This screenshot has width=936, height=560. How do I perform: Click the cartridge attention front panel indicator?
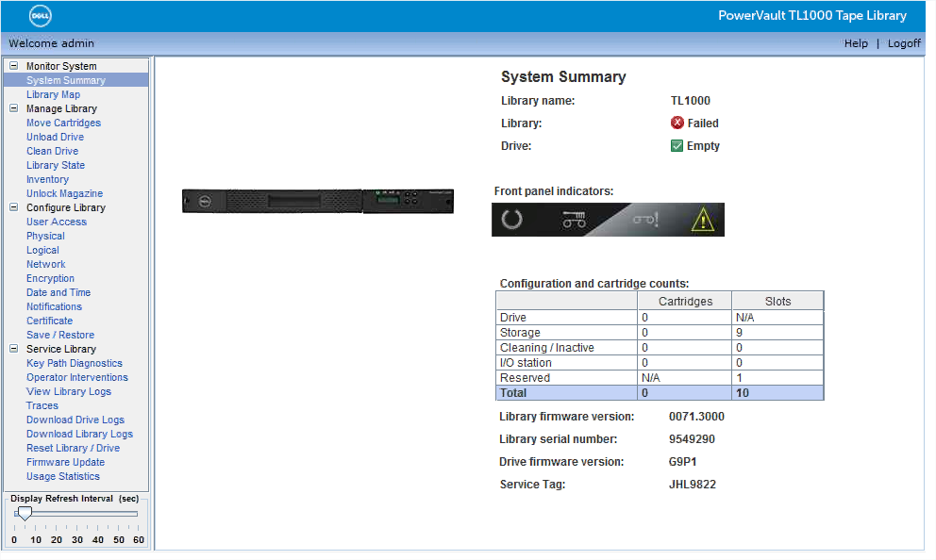[x=645, y=220]
